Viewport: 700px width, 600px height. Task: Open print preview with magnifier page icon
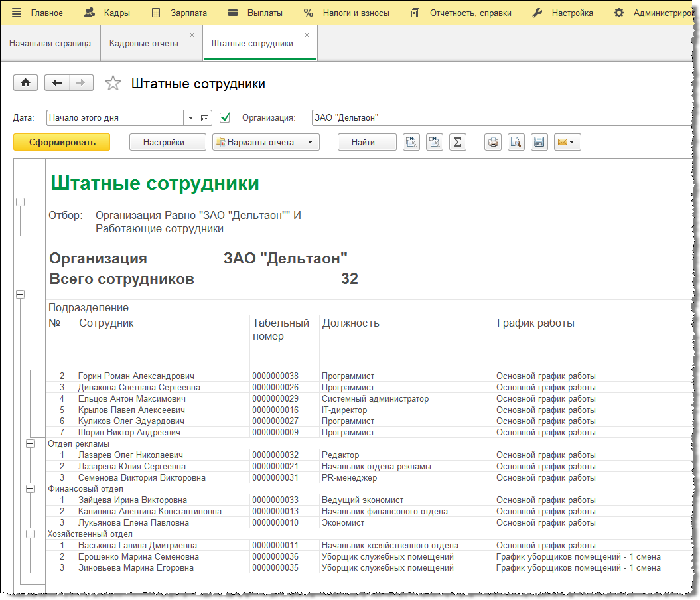[x=516, y=143]
